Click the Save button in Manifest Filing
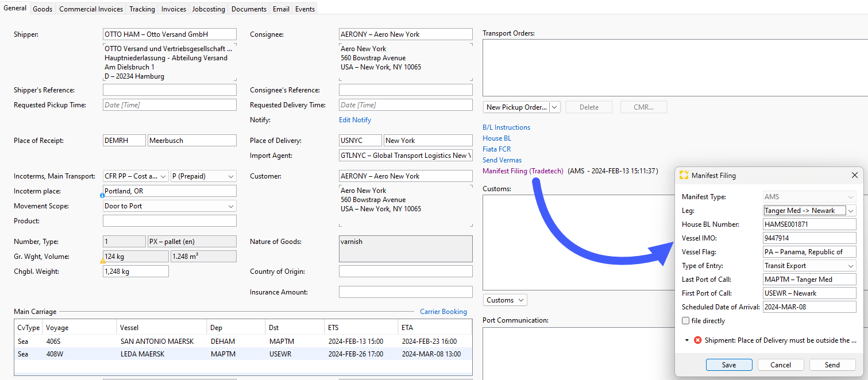Viewport: 868px width, 380px height. coord(729,365)
